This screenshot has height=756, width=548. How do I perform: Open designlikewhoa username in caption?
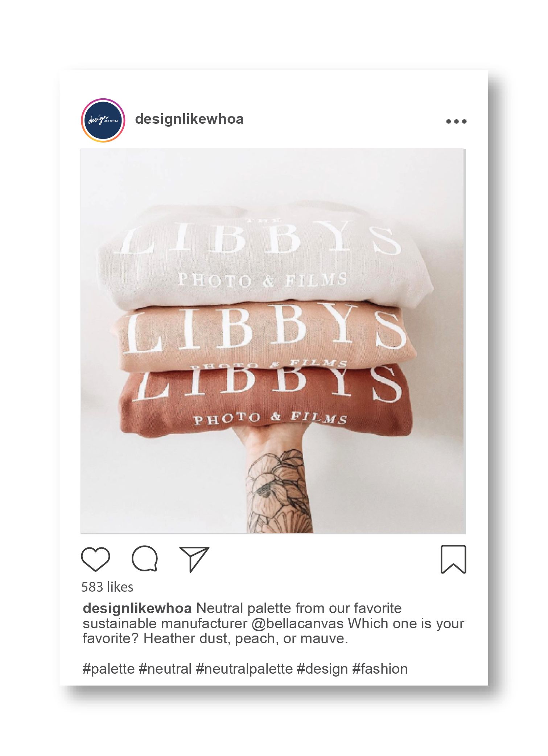pyautogui.click(x=137, y=608)
